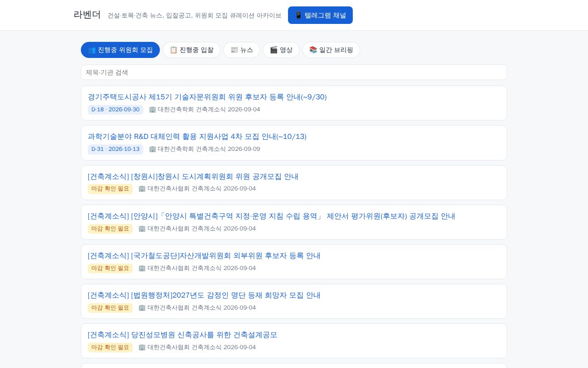Image resolution: width=588 pixels, height=368 pixels.
Task: Open the 뉴스 tab
Action: tap(242, 50)
